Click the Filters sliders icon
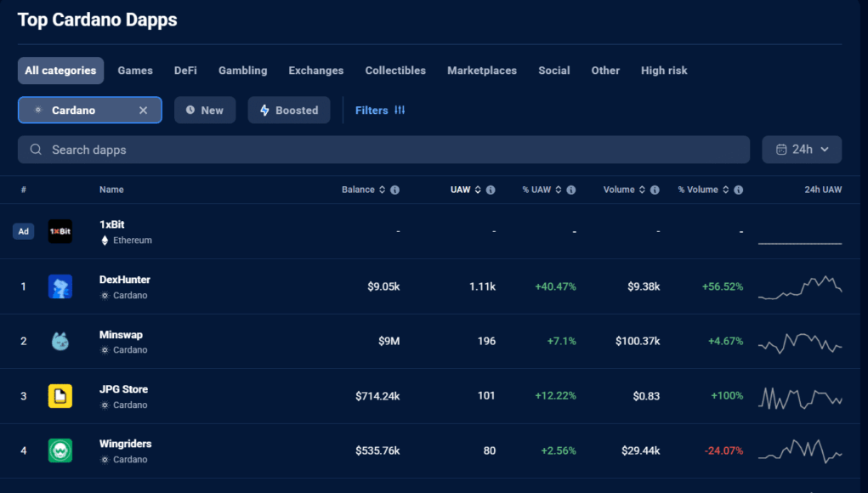 coord(400,110)
